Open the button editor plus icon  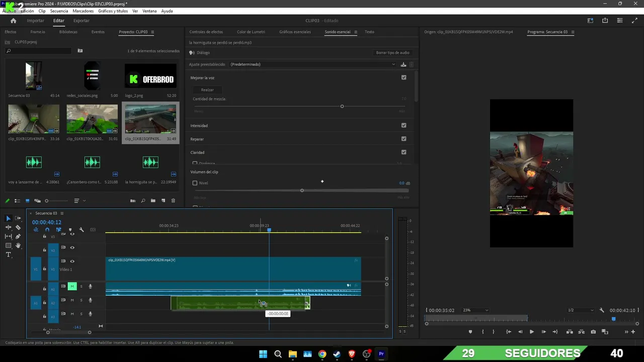633,332
